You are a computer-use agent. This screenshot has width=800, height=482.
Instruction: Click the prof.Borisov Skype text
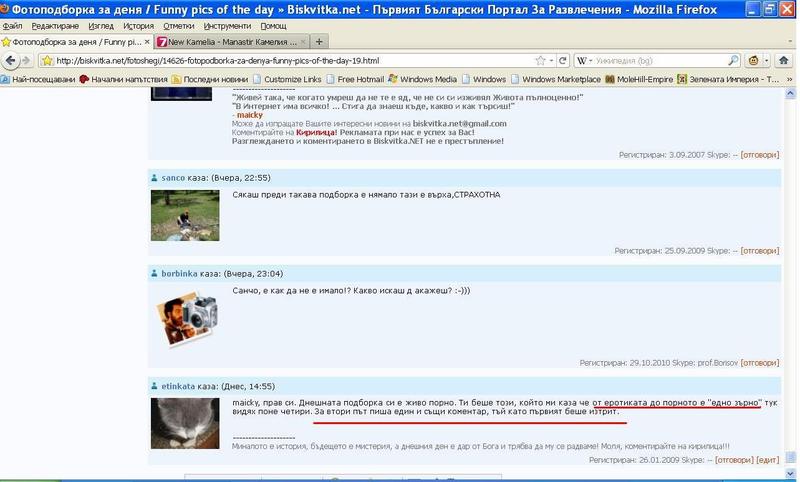(x=717, y=363)
